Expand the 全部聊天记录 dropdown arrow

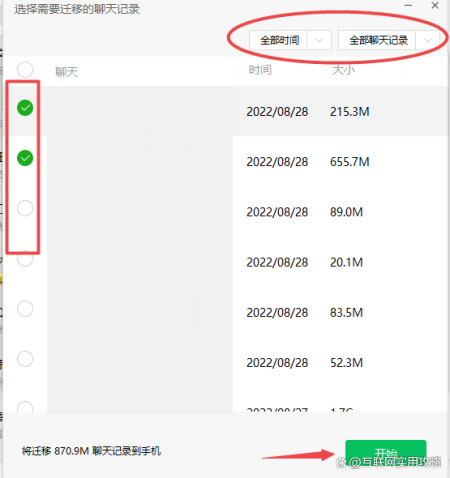click(x=428, y=40)
